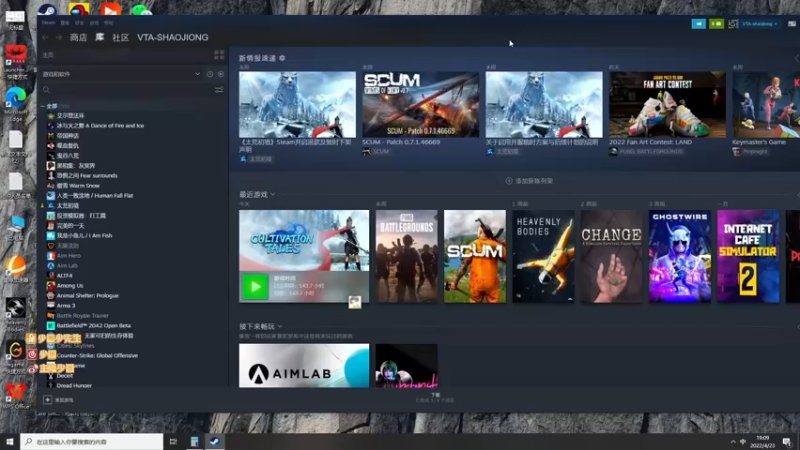Image resolution: width=800 pixels, height=450 pixels.
Task: Click the Steam icon on the taskbar
Action: [215, 441]
